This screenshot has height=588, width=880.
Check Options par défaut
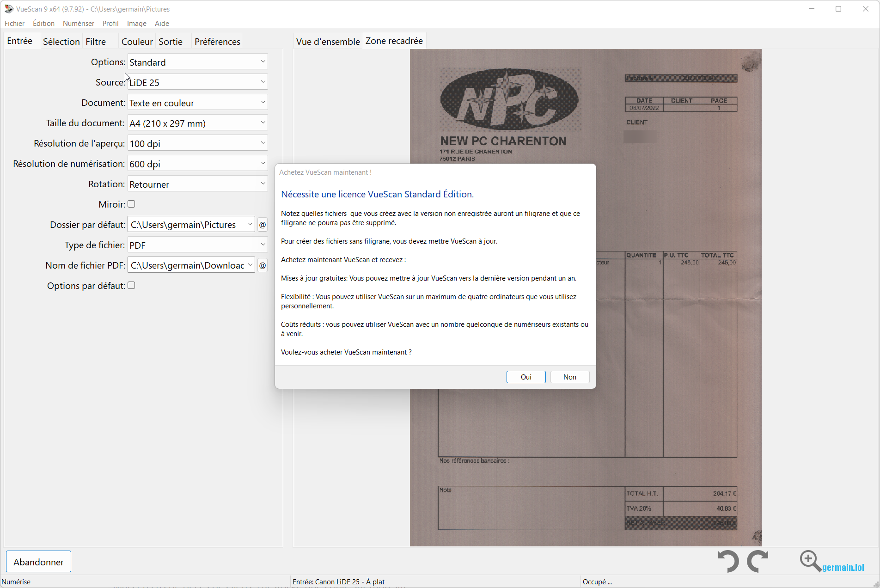tap(131, 285)
